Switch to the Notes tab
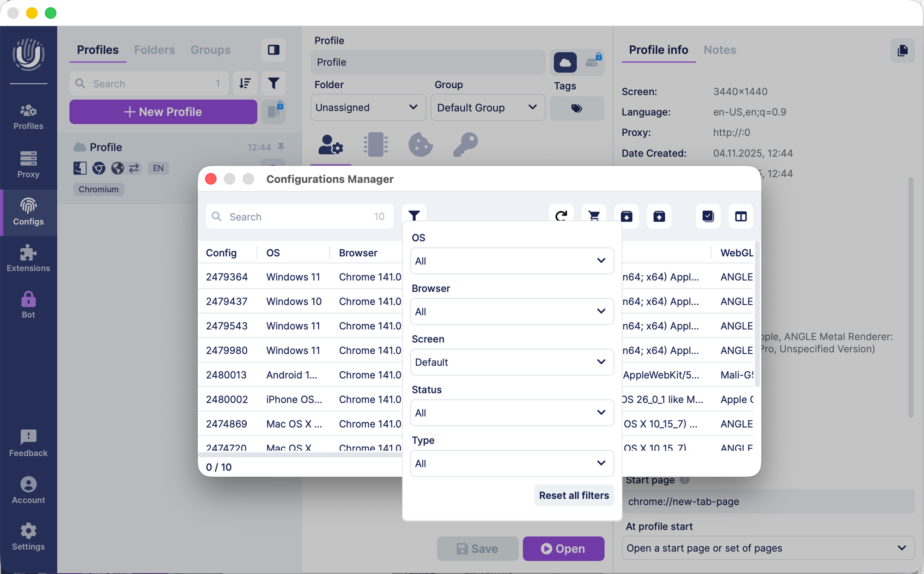The image size is (924, 574). pyautogui.click(x=719, y=50)
